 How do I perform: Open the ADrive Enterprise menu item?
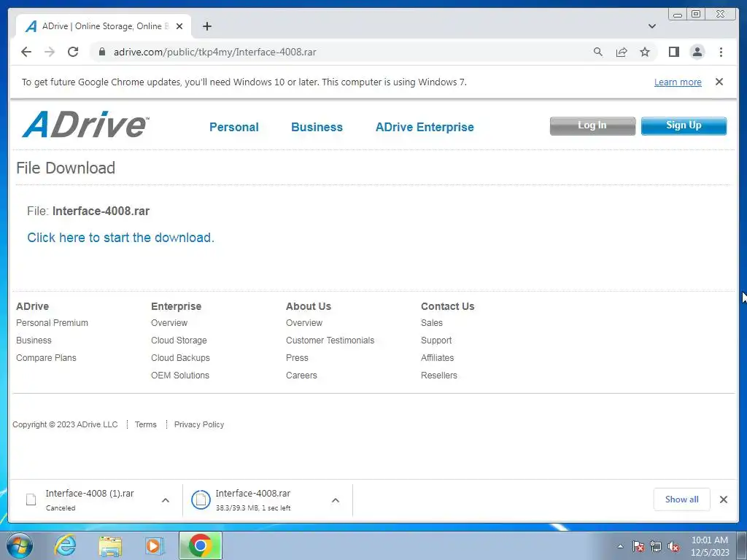[x=425, y=127]
